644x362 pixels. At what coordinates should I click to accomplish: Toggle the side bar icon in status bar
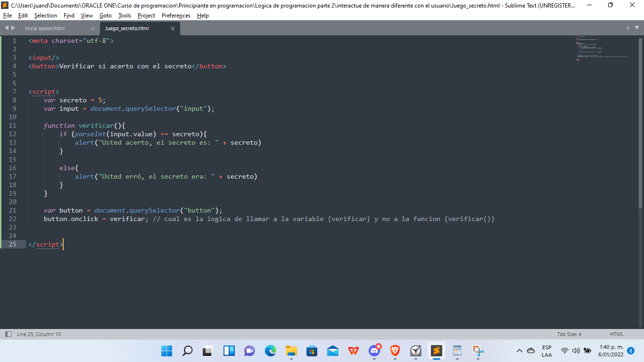(8, 334)
